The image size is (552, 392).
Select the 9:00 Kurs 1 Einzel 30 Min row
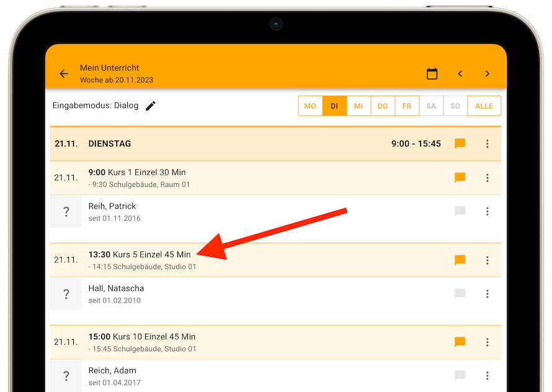(x=275, y=178)
